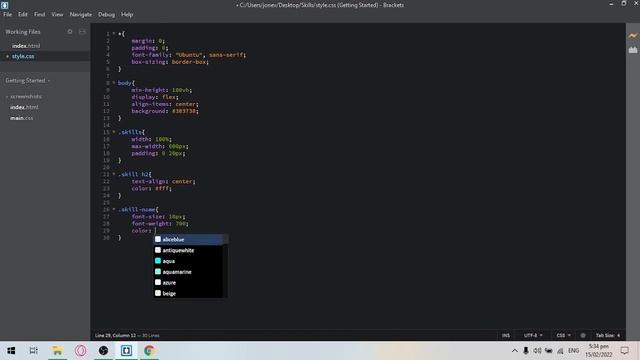Open the Find menu
The image size is (640, 360).
pyautogui.click(x=40, y=14)
